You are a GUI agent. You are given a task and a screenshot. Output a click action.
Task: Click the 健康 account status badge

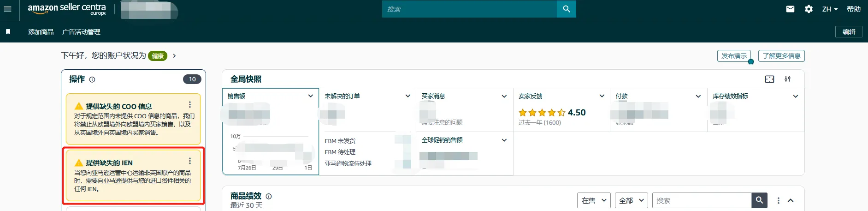158,56
